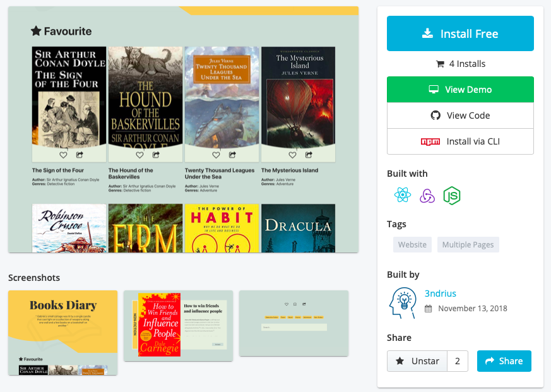This screenshot has width=551, height=392.
Task: Open The Firm book cover
Action: click(145, 228)
